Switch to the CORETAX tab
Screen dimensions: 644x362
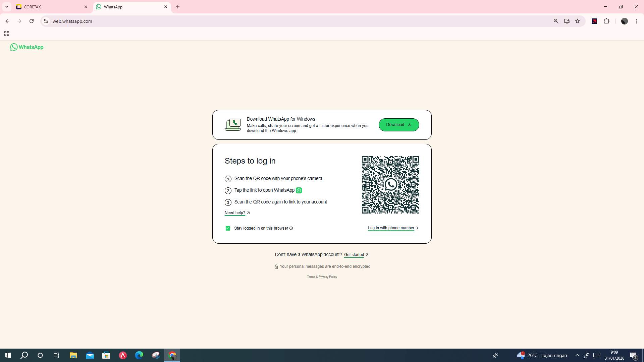[47, 7]
